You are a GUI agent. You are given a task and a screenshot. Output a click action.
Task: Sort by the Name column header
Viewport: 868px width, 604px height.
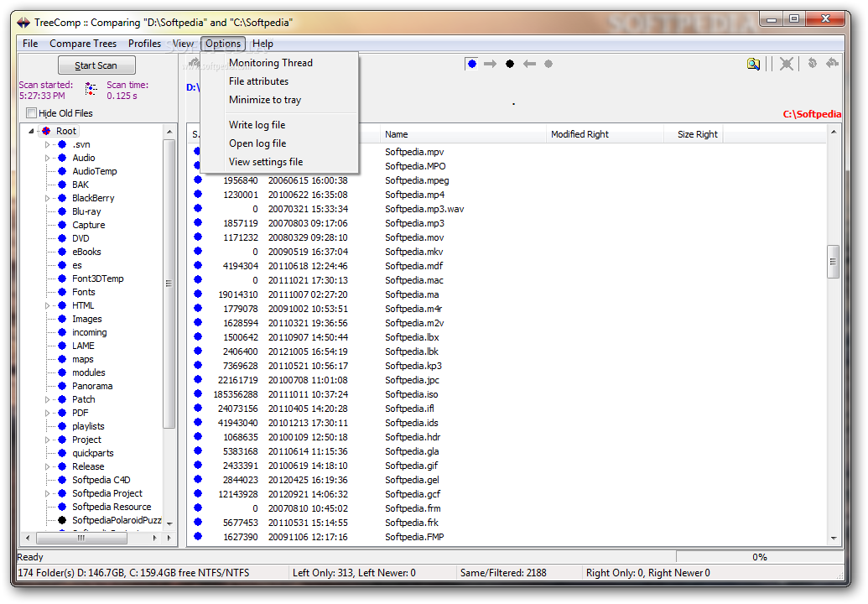click(x=463, y=134)
